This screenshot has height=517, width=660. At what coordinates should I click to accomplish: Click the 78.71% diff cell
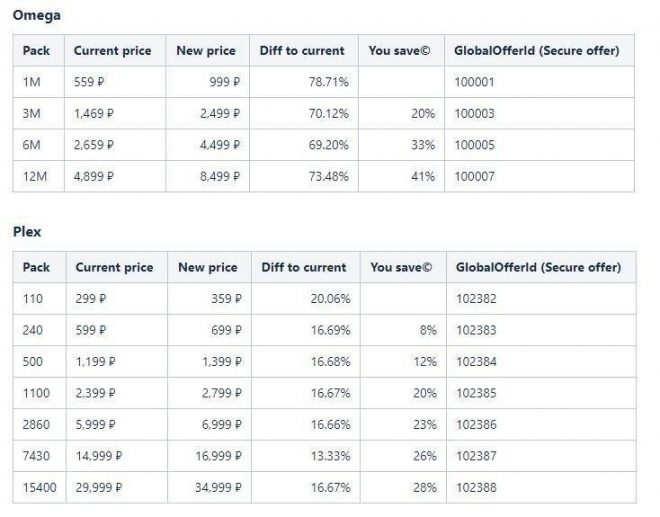304,82
